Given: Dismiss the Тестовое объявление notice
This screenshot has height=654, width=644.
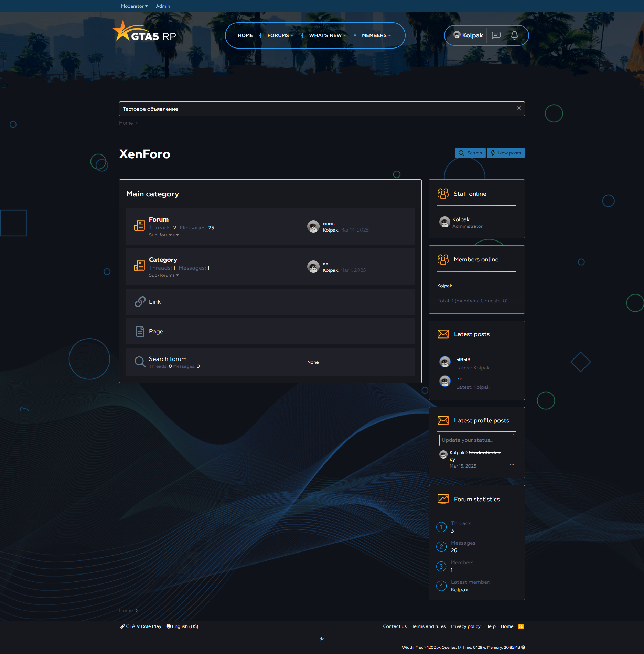Looking at the screenshot, I should (519, 108).
